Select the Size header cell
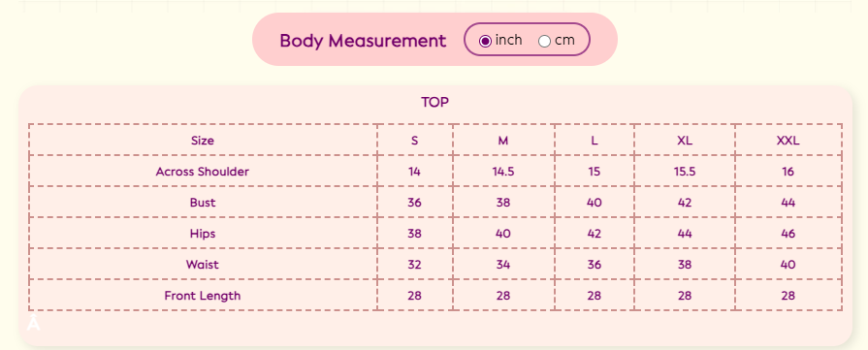The width and height of the screenshot is (868, 350). point(203,141)
